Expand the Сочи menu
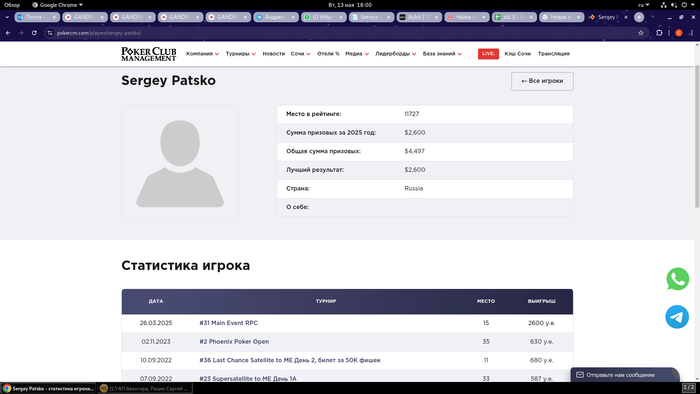 [x=300, y=54]
